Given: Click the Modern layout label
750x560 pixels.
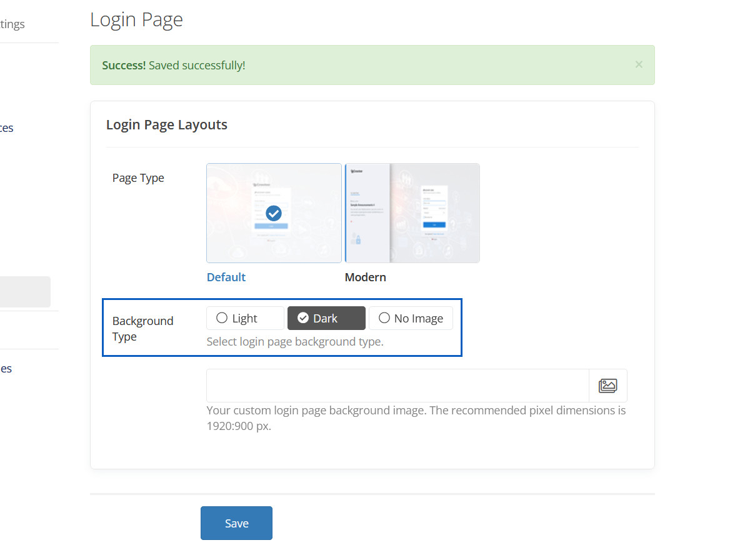Looking at the screenshot, I should click(365, 277).
